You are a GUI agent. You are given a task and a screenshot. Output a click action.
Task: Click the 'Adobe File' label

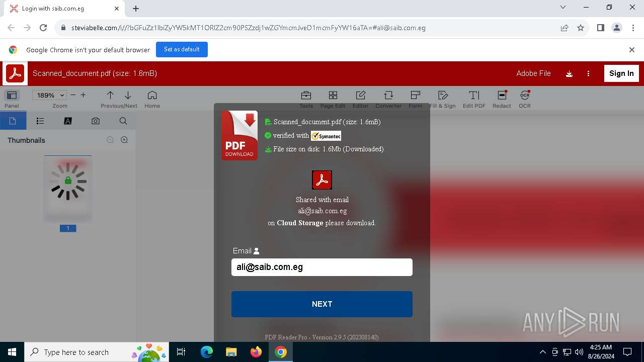[533, 73]
